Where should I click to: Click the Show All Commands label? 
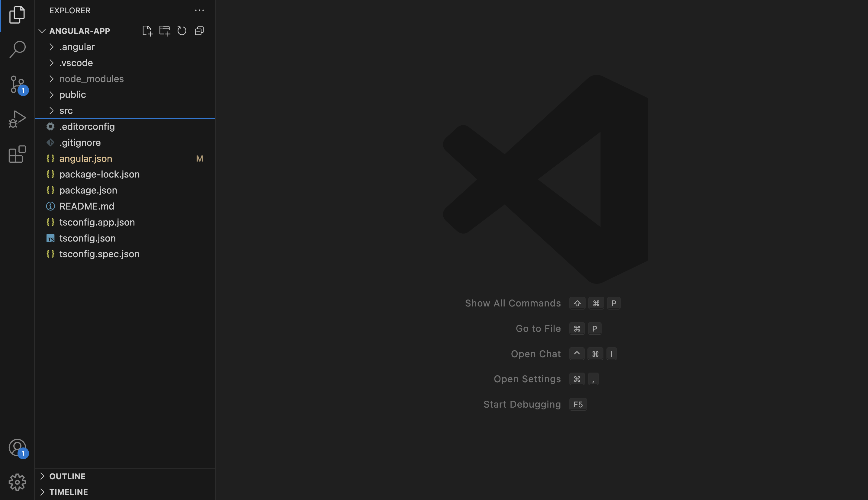pyautogui.click(x=513, y=303)
